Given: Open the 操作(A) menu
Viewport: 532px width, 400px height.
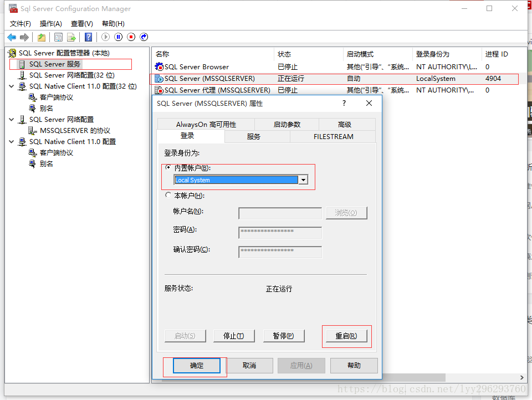Looking at the screenshot, I should coord(51,24).
